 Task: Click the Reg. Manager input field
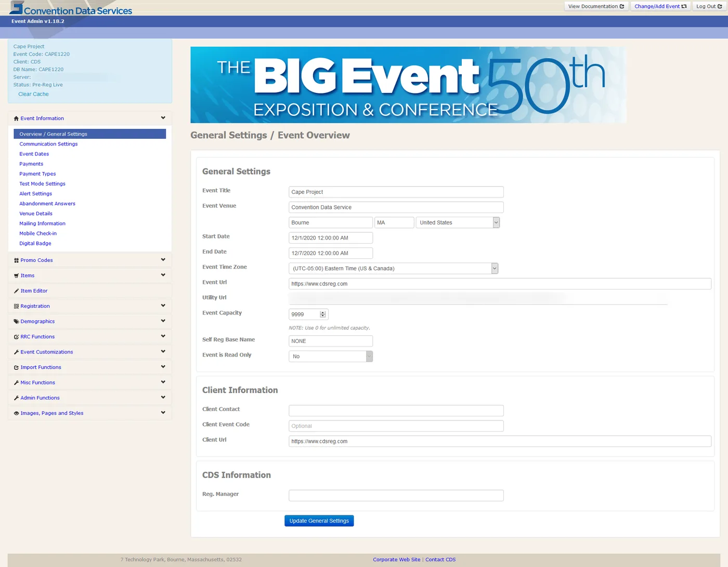coord(396,495)
